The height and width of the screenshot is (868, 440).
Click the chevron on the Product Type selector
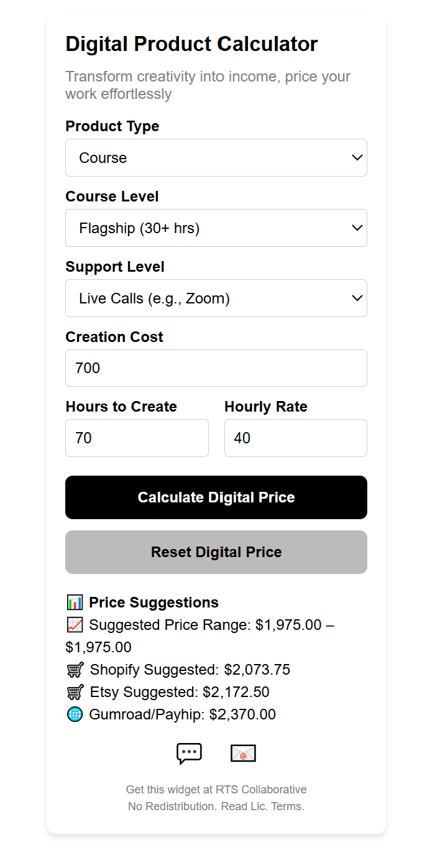(357, 157)
